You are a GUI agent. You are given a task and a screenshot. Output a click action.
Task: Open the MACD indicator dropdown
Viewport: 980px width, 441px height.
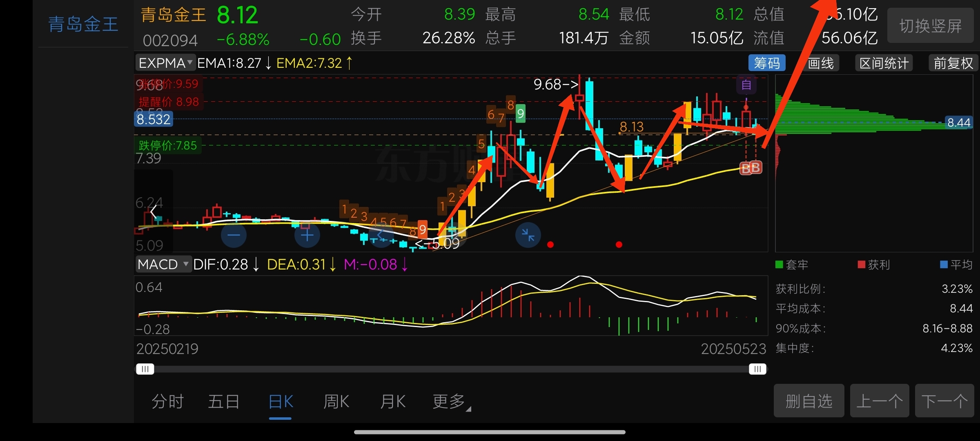163,264
